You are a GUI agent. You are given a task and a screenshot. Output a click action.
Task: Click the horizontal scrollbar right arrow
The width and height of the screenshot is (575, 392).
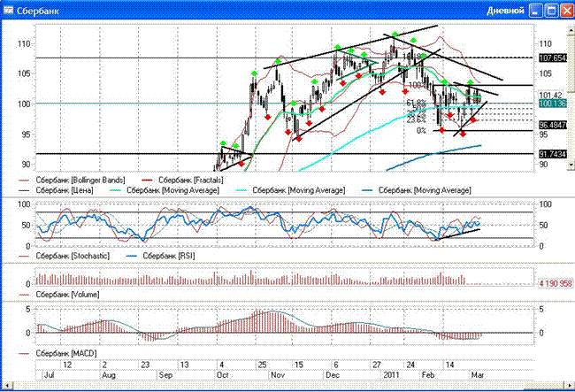tap(571, 386)
